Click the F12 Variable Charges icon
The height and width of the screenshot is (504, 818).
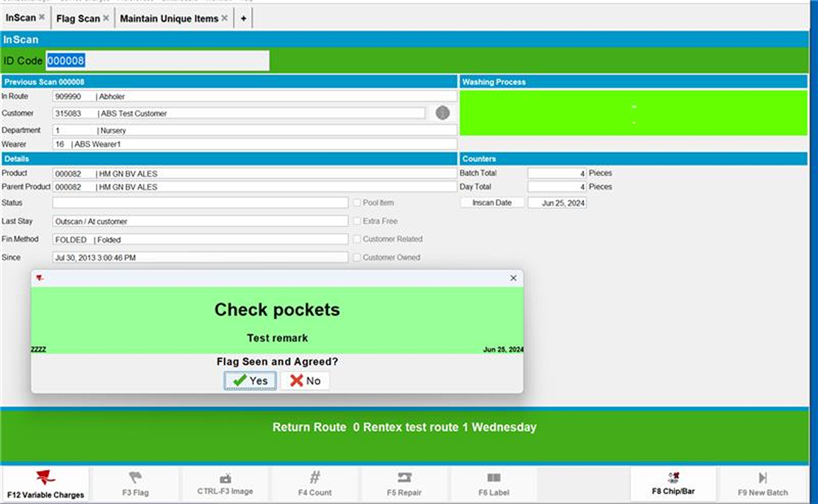point(45,478)
